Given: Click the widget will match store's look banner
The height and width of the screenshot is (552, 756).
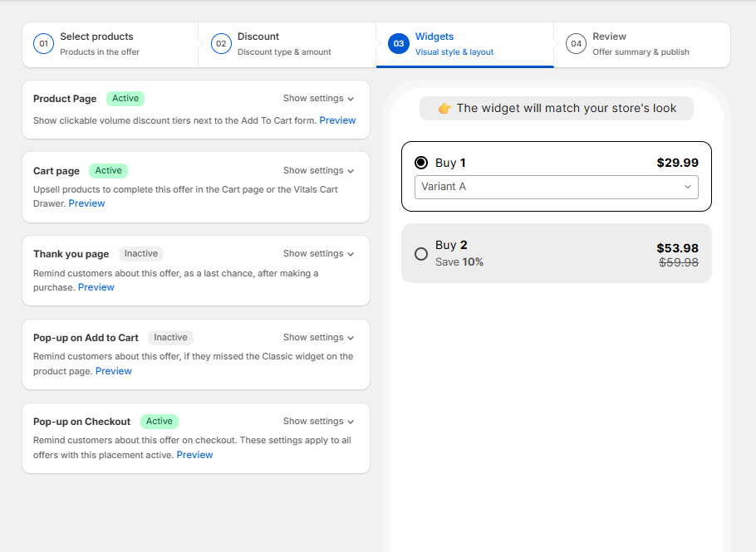Looking at the screenshot, I should pyautogui.click(x=557, y=109).
